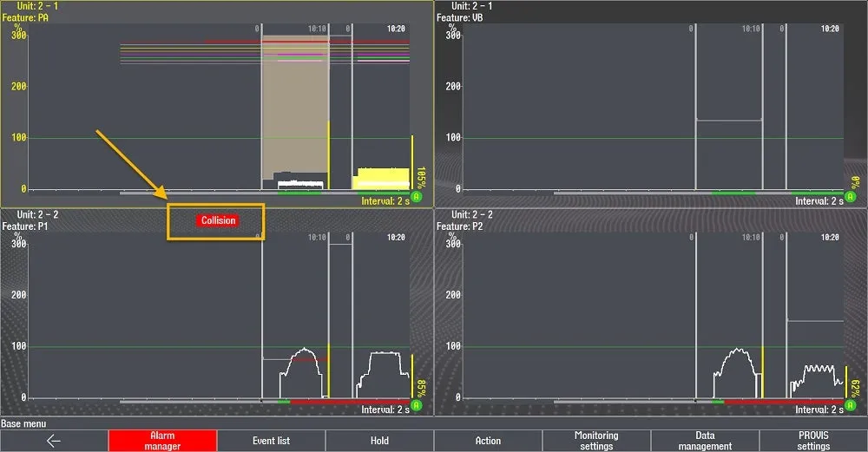Click the Base menu label
Viewport: 868px width, 452px height.
[x=23, y=423]
